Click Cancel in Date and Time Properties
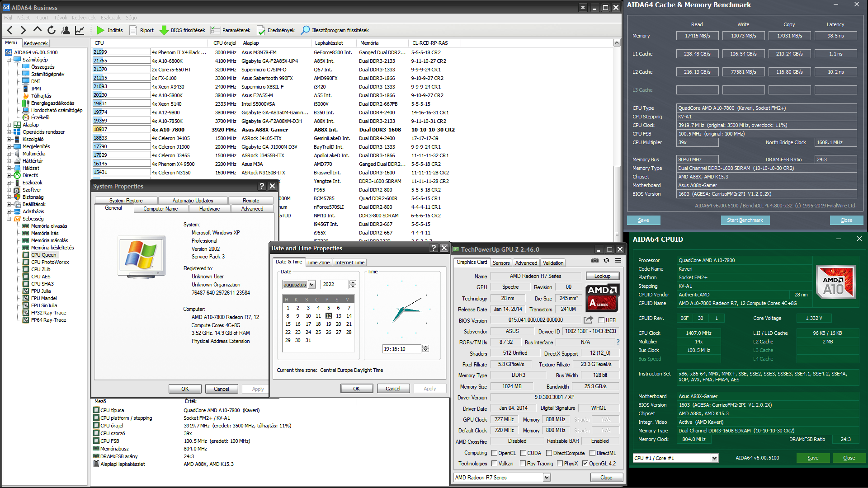Image resolution: width=868 pixels, height=488 pixels. coord(393,389)
